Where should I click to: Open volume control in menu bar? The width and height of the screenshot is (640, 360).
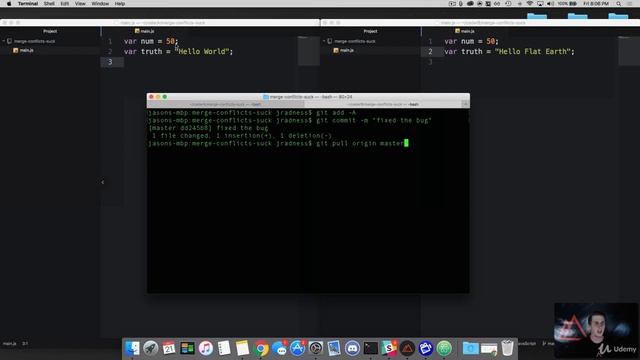550,4
